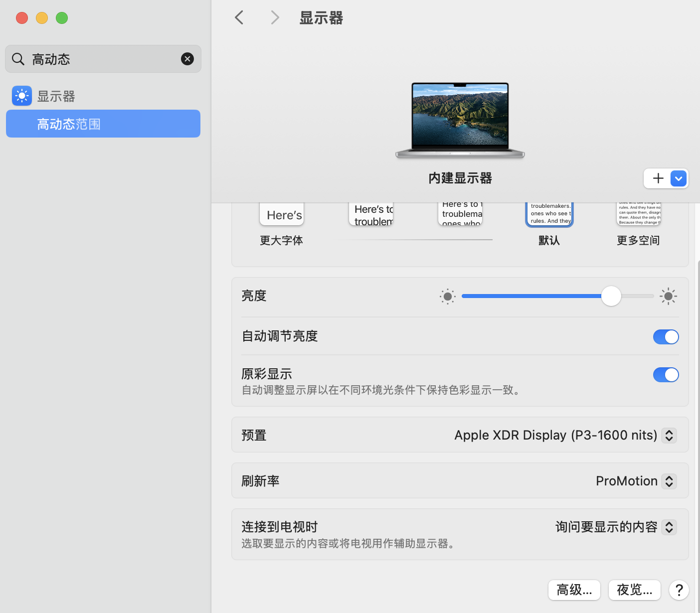Open the help question mark button

[x=679, y=590]
